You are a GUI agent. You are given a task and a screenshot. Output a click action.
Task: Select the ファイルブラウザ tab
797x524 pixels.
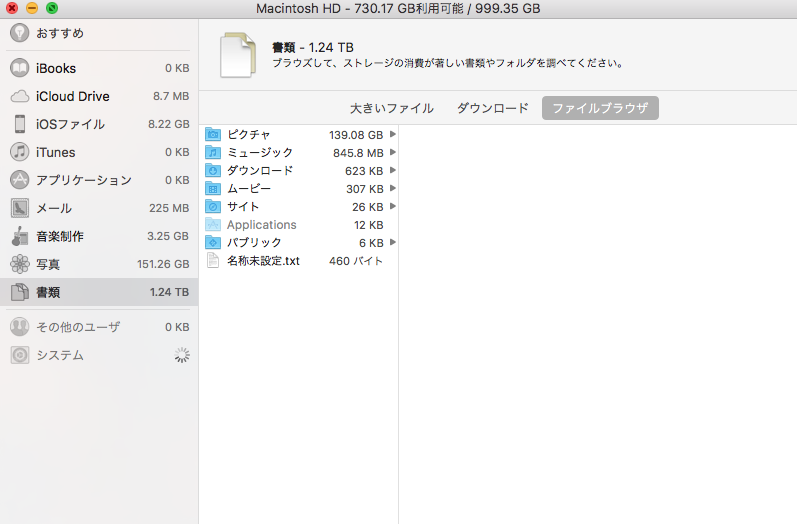(600, 108)
